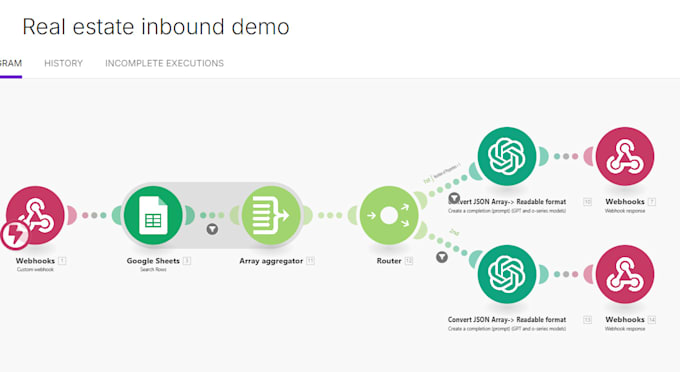This screenshot has width=680, height=372.
Task: Open the Array aggregator module
Action: pyautogui.click(x=271, y=215)
